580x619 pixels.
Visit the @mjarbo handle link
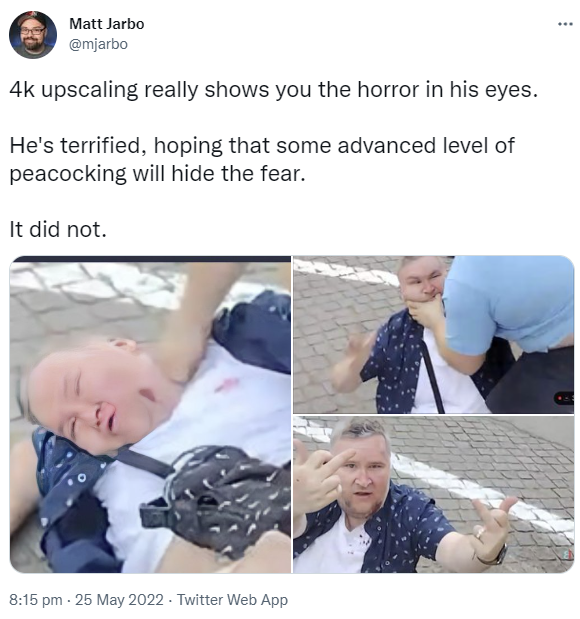[98, 44]
